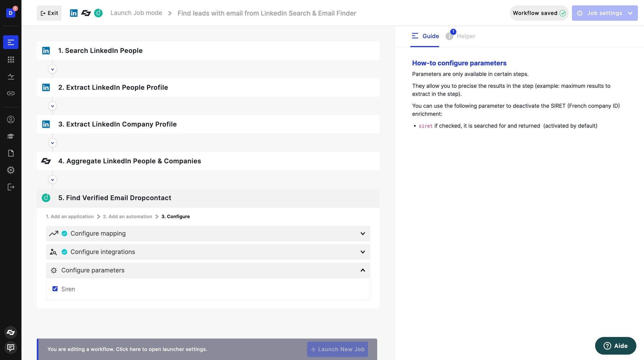Open the academy graduation cap icon
644x360 pixels.
point(11,136)
